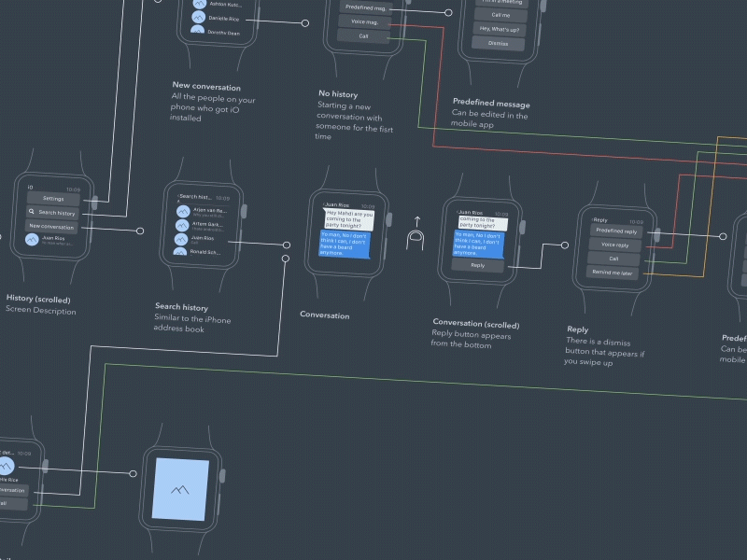Tap the Reply button below the conversation
The width and height of the screenshot is (747, 560).
478,265
